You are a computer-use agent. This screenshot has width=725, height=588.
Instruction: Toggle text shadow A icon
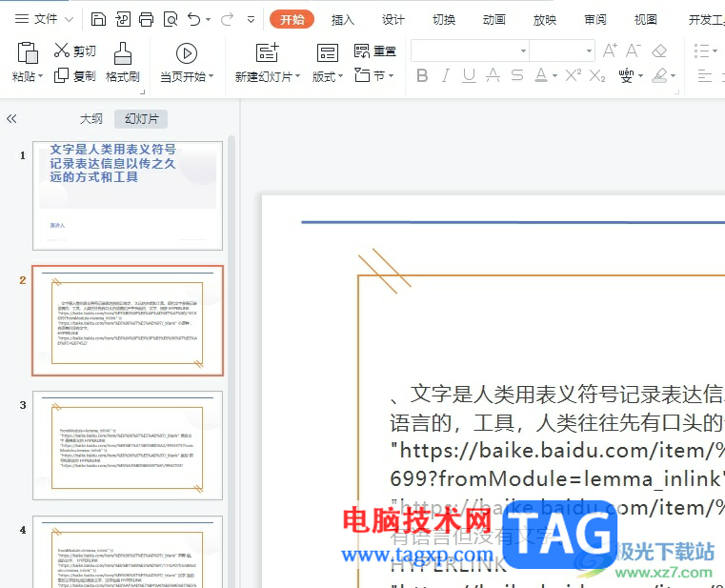pyautogui.click(x=493, y=75)
